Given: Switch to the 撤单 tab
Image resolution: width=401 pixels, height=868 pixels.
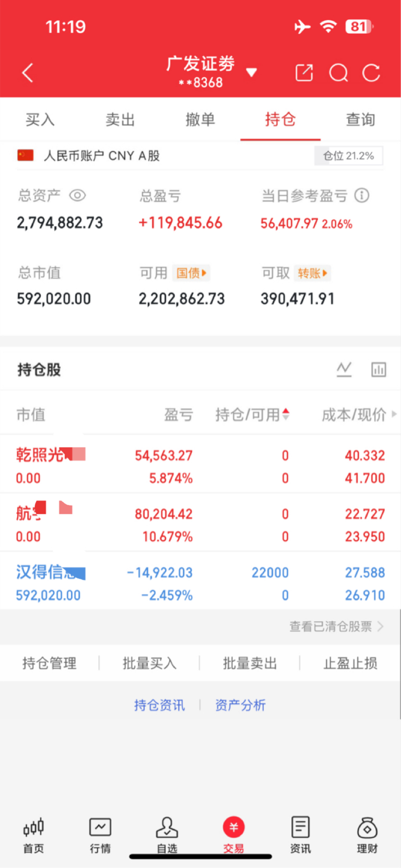Looking at the screenshot, I should pyautogui.click(x=200, y=119).
